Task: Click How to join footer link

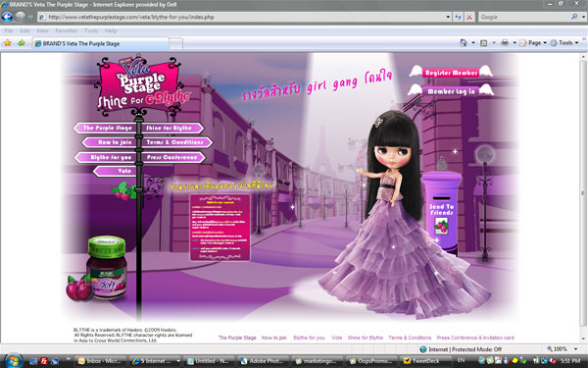Action: coord(274,338)
